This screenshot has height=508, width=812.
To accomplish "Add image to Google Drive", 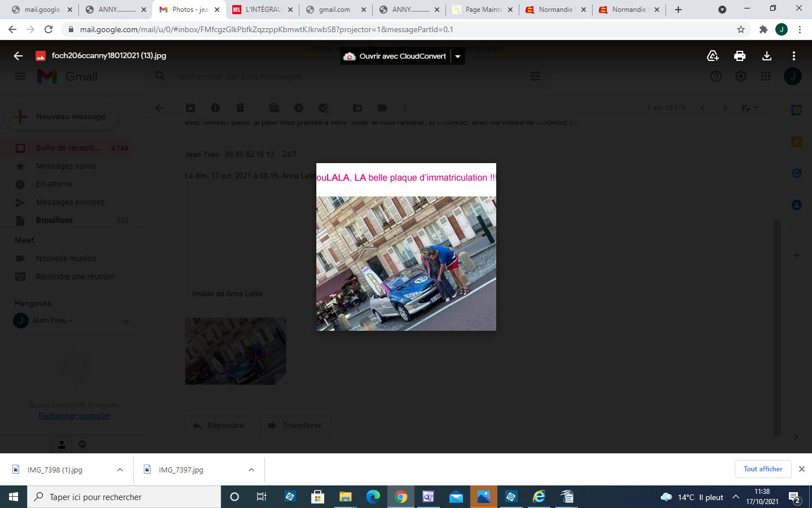I will pos(713,56).
